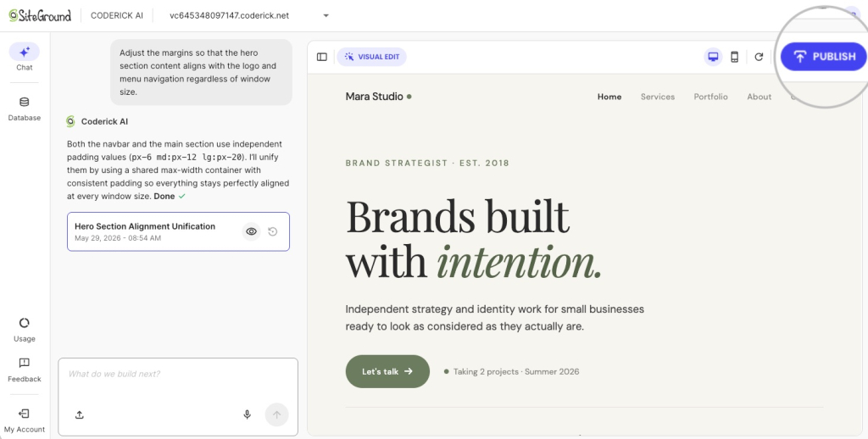Open the Usage gauge icon
This screenshot has width=868, height=439.
pyautogui.click(x=25, y=323)
